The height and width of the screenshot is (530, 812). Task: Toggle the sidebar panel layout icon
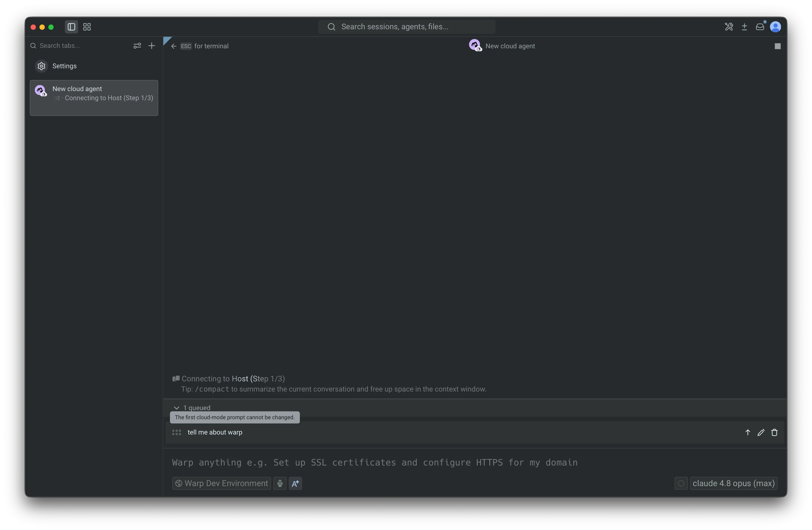click(71, 27)
